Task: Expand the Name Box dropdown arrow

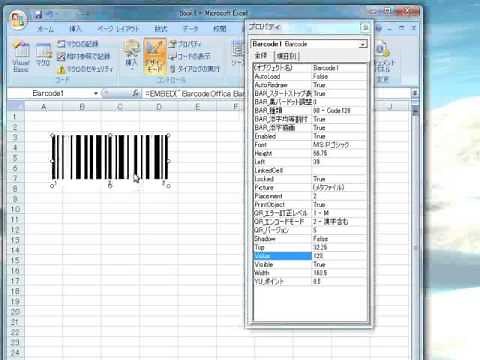Action: coord(96,94)
